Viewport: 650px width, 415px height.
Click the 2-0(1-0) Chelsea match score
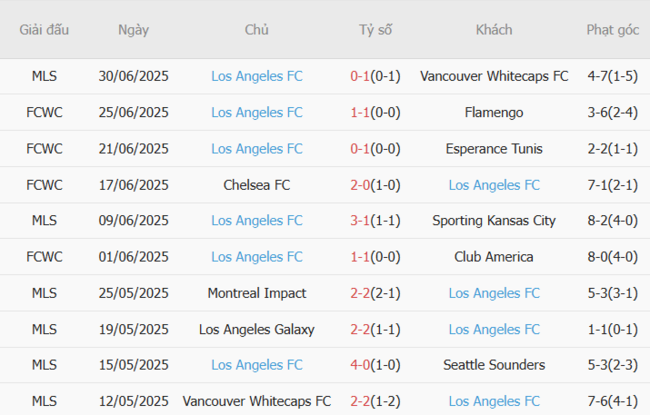[376, 184]
